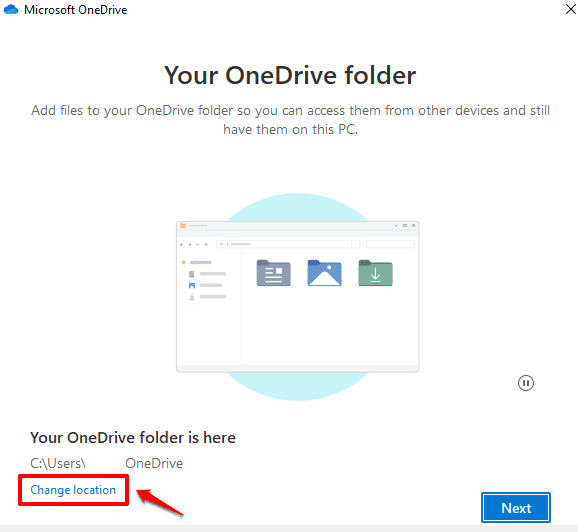Screen dimensions: 578x532
Task: Click the orange star icon in illustration sidebar
Action: pyautogui.click(x=184, y=262)
